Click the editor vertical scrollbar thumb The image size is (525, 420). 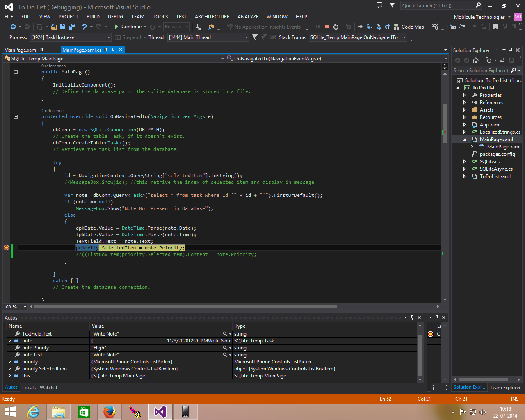445,123
